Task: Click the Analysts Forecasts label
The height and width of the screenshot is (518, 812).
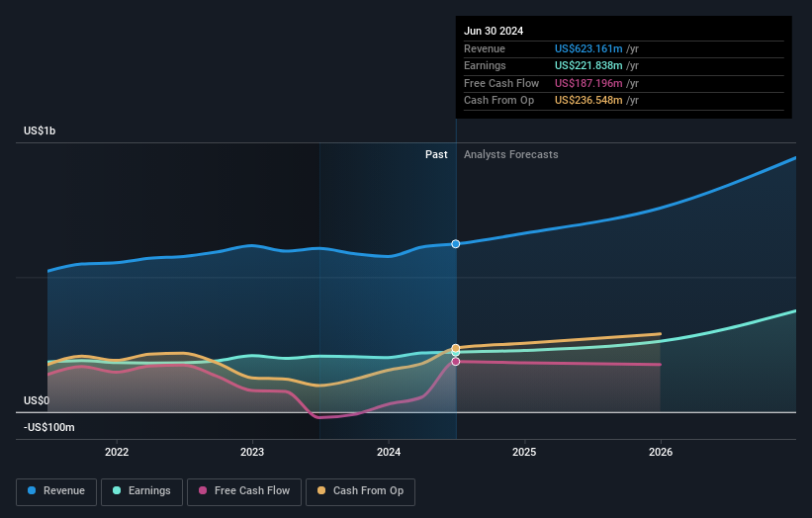Action: tap(510, 154)
